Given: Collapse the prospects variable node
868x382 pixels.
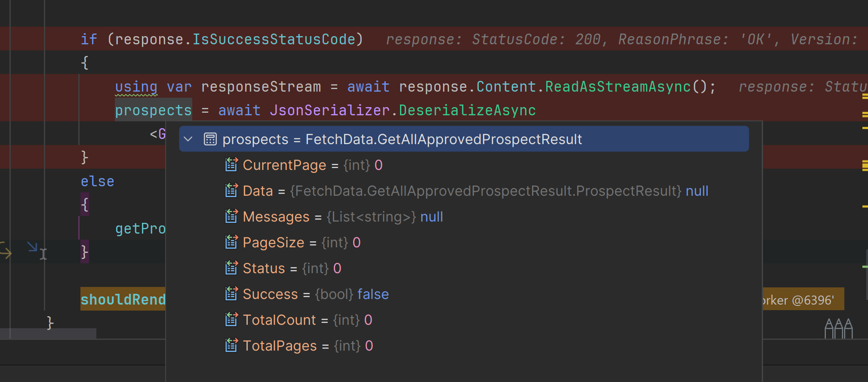Looking at the screenshot, I should pos(188,139).
